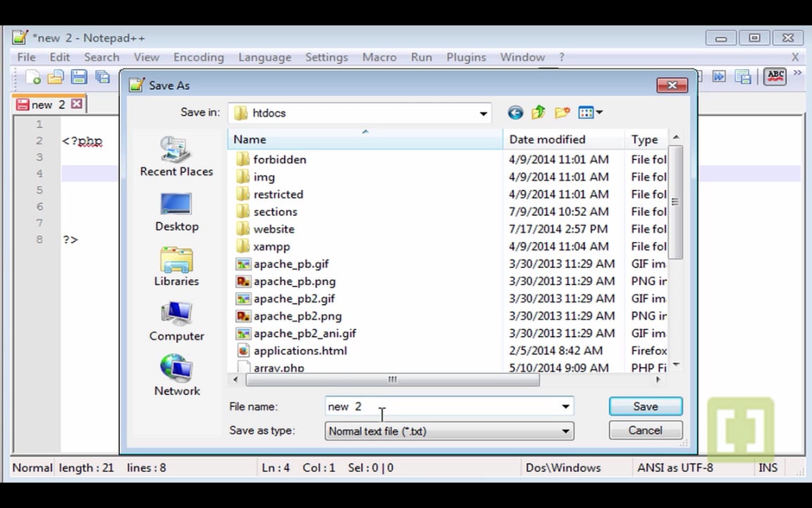Select the xampp folder
812x508 pixels.
tap(262, 246)
